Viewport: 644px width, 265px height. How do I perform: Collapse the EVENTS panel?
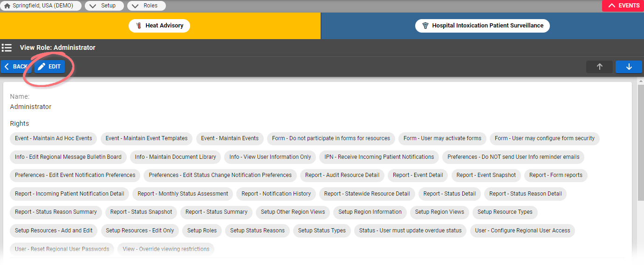pos(623,6)
